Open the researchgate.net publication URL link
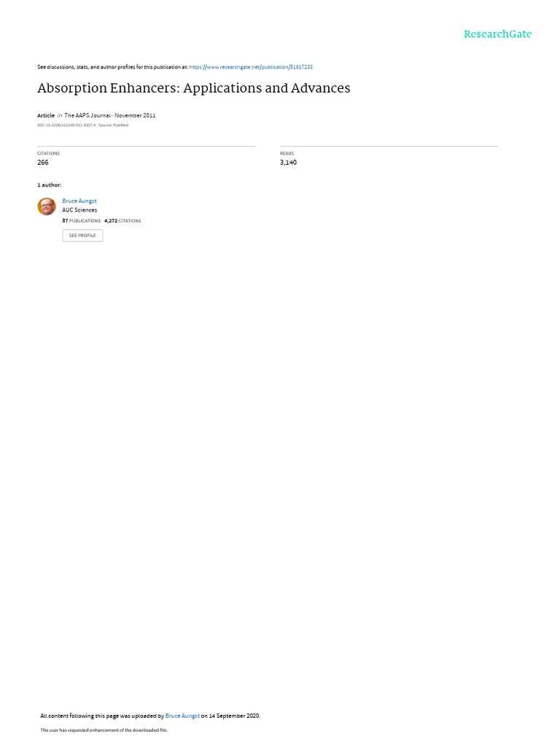 (x=251, y=67)
